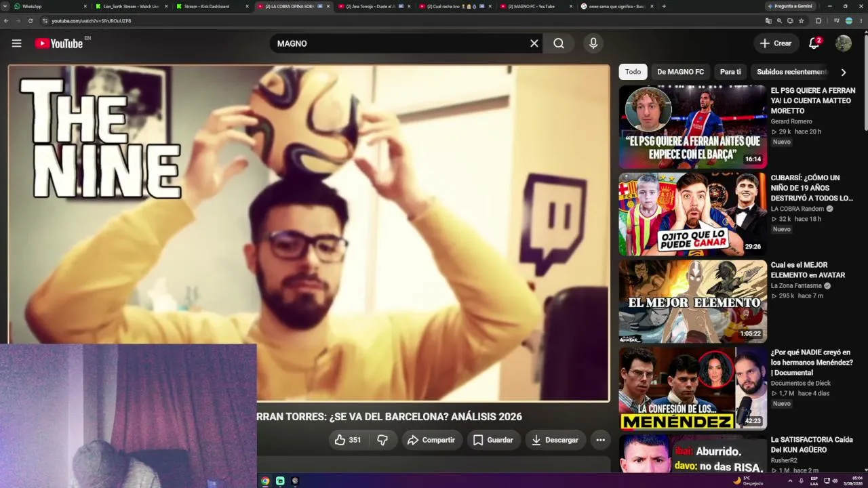Screen dimensions: 868x488
Task: Switch to the Lian_Sorth Stream tab
Action: [131, 6]
